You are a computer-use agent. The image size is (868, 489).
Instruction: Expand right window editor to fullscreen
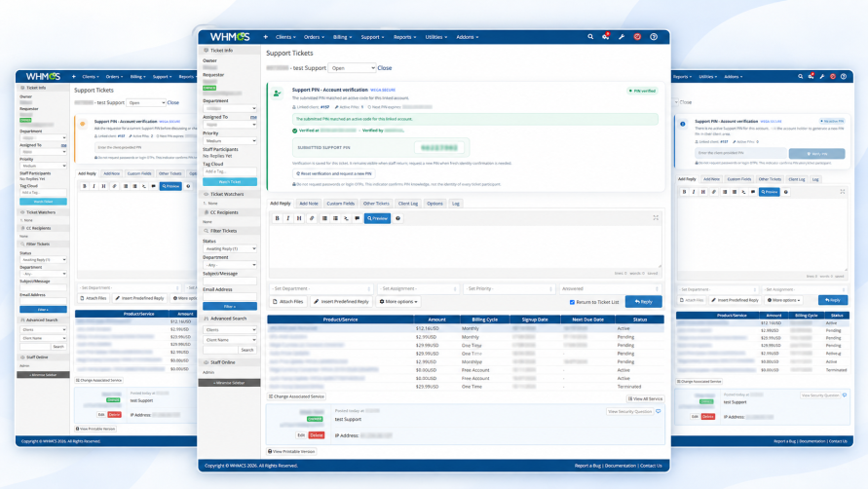(x=843, y=192)
